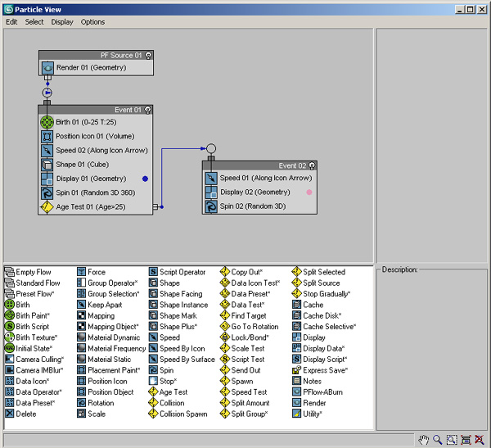Toggle PF Source 01 lightbulb on/off
Screen dimensions: 491x448
(x=149, y=55)
